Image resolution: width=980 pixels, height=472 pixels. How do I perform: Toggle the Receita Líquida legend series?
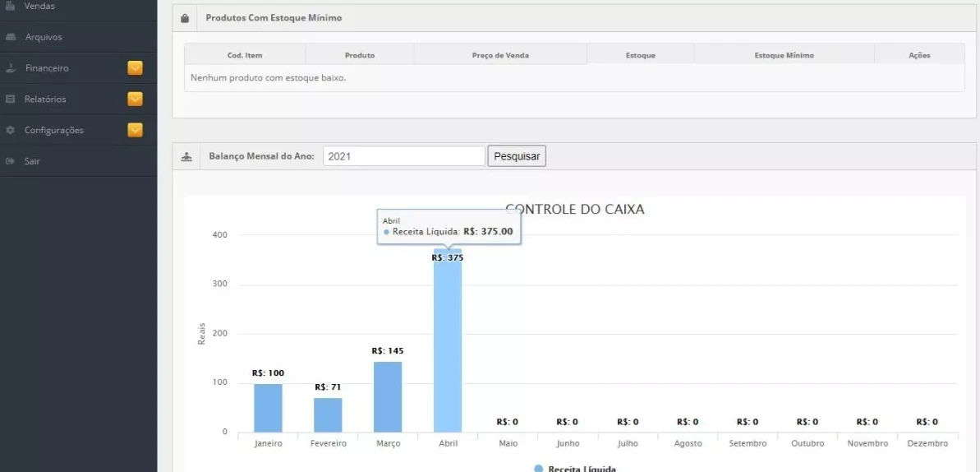pyautogui.click(x=575, y=468)
